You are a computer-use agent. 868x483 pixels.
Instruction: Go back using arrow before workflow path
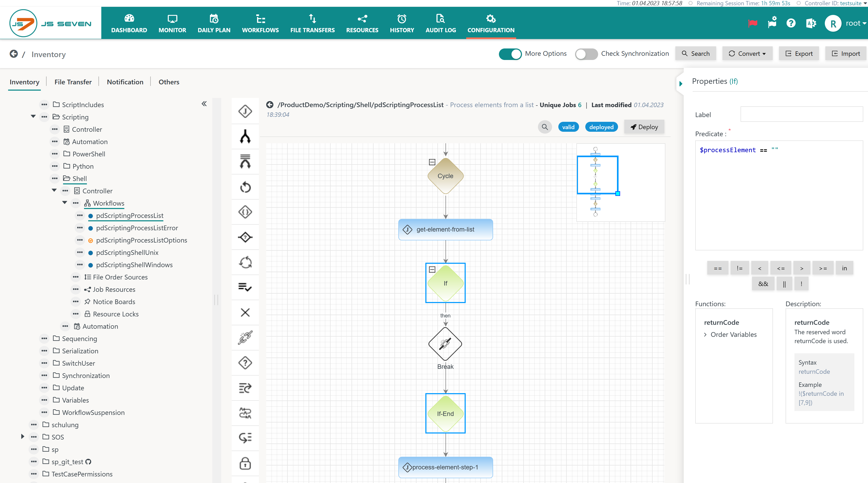pos(270,105)
